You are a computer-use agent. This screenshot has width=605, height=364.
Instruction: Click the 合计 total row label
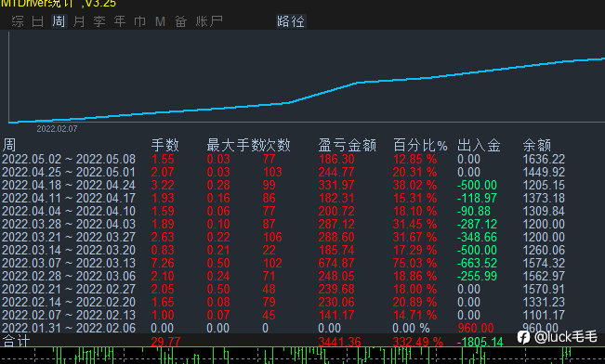16,341
